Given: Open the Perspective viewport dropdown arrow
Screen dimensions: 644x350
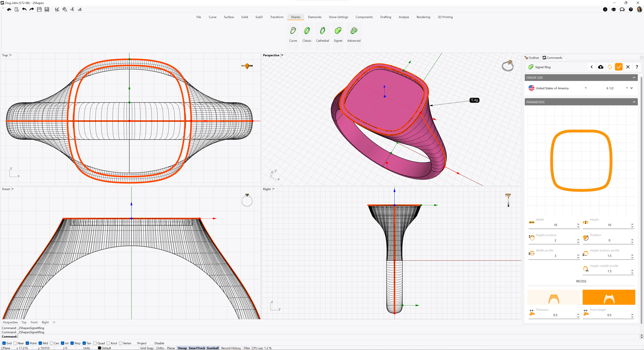Looking at the screenshot, I should point(282,55).
